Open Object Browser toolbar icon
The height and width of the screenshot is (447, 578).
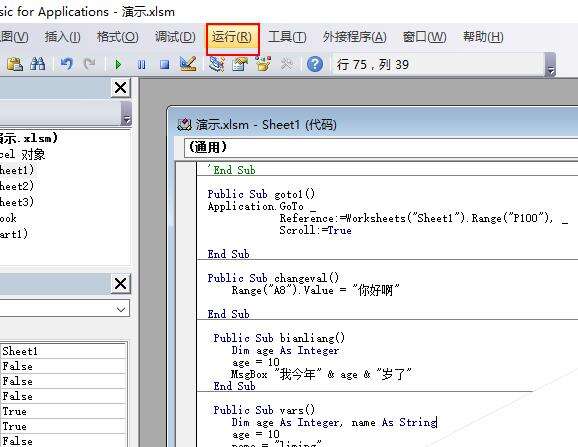coord(263,64)
